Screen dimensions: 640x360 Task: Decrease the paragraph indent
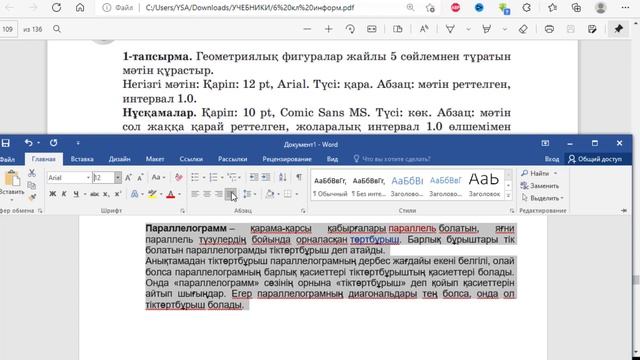[253, 177]
